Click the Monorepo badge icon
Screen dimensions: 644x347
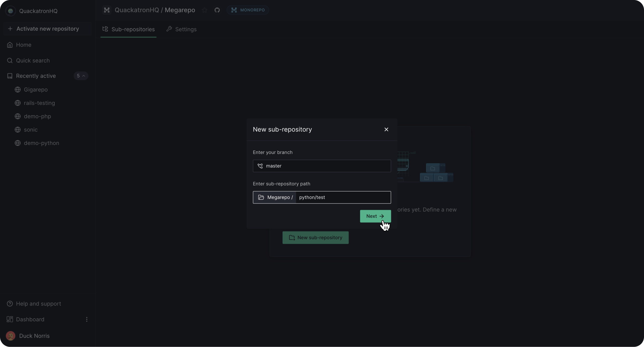click(x=234, y=10)
